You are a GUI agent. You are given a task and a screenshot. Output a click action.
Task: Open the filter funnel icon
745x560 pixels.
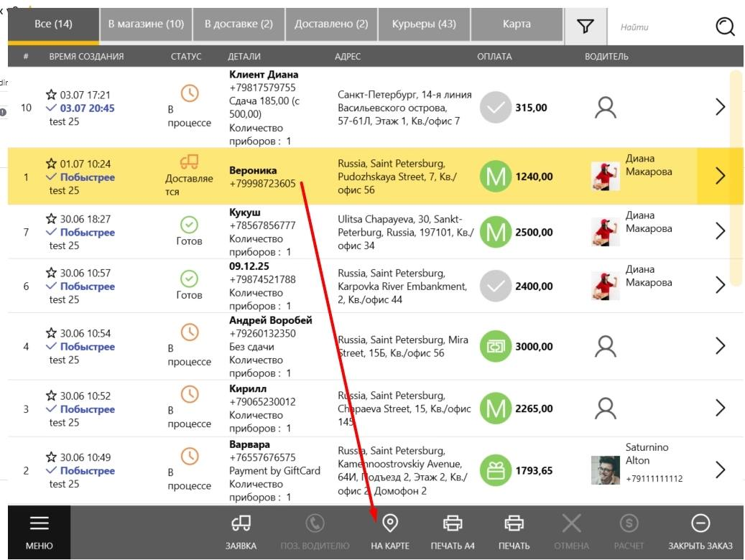point(586,26)
